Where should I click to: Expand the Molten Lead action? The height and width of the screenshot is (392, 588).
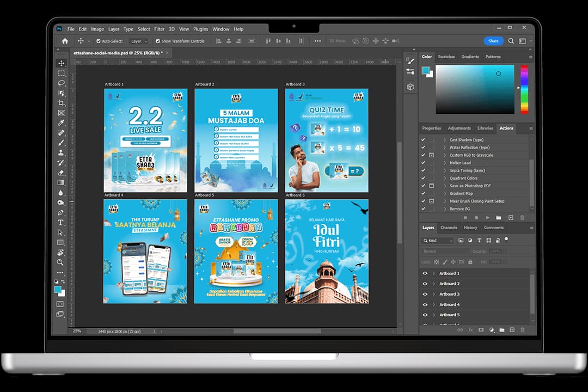coord(444,163)
